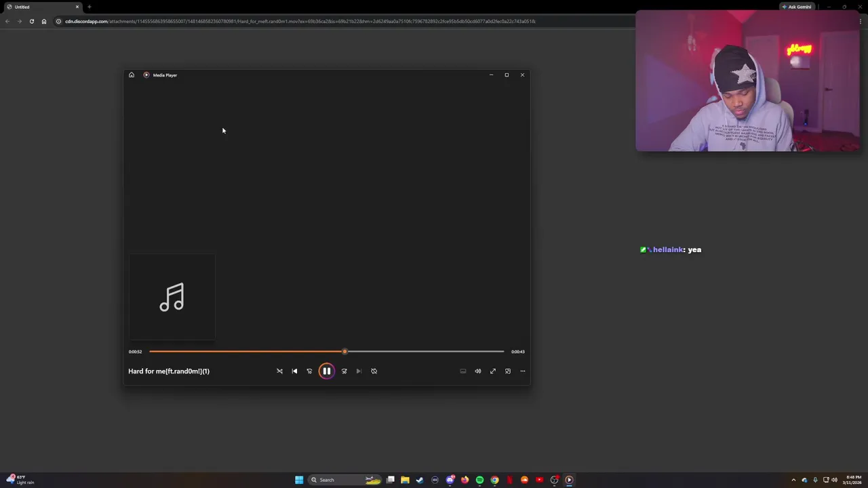Open Google Chrome from the taskbar

(x=494, y=480)
